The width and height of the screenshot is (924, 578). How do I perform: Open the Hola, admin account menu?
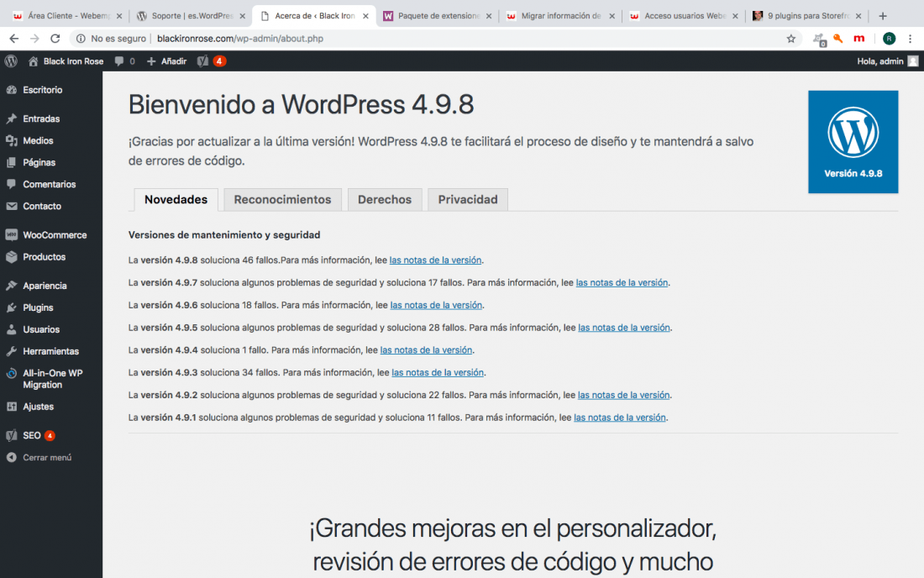(887, 61)
